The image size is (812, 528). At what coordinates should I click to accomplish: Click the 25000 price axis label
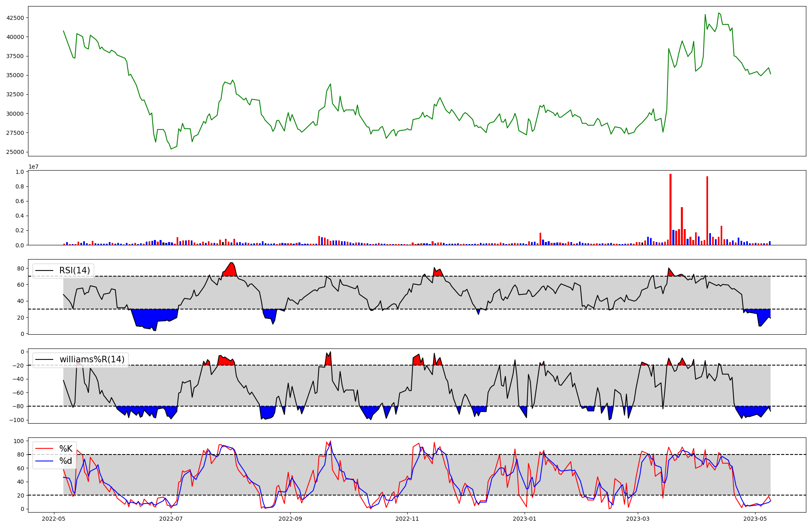click(x=15, y=152)
